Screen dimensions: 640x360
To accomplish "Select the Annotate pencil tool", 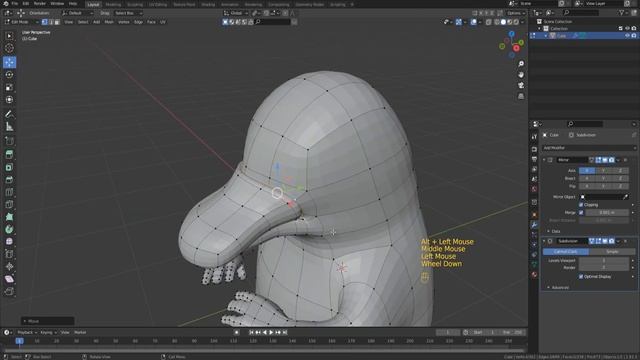I will pos(9,114).
